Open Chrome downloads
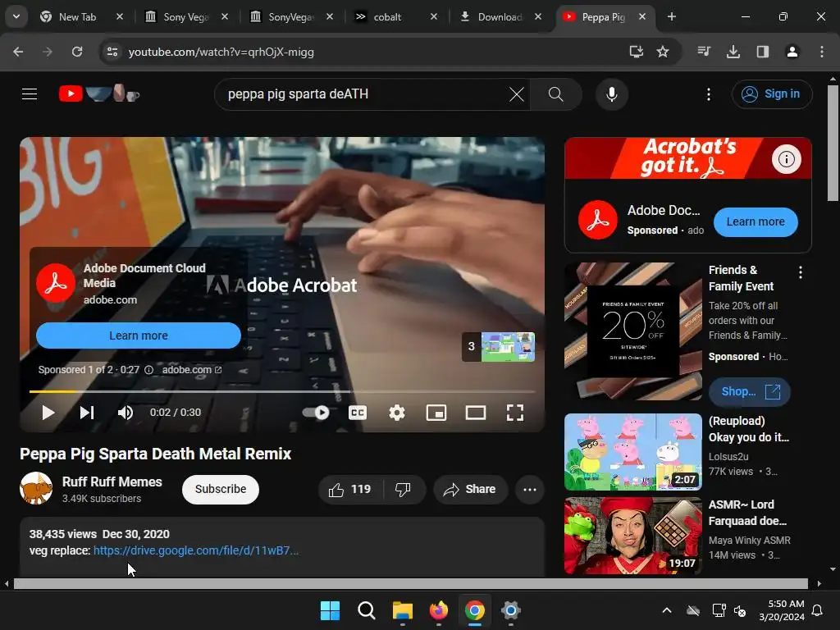 tap(733, 52)
